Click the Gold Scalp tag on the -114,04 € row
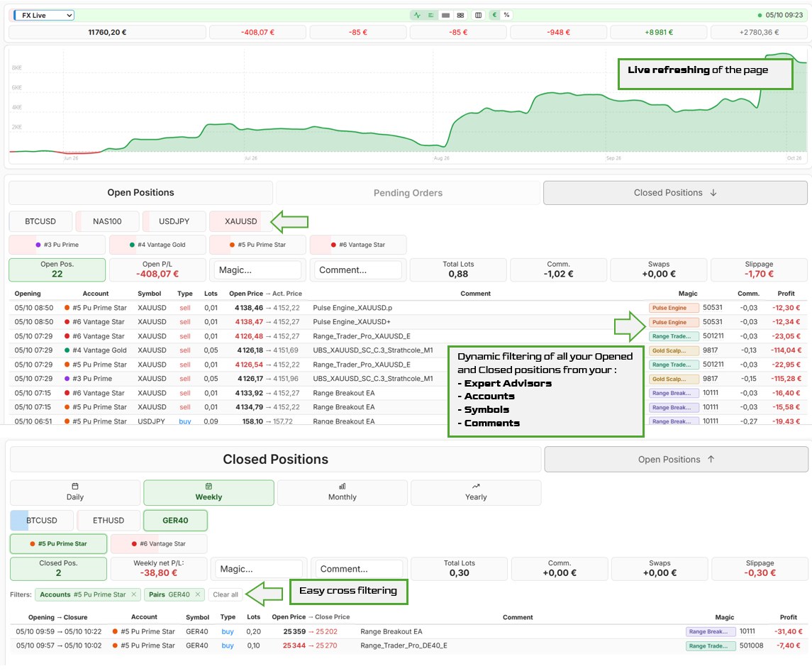This screenshot has height=671, width=812. click(x=674, y=351)
